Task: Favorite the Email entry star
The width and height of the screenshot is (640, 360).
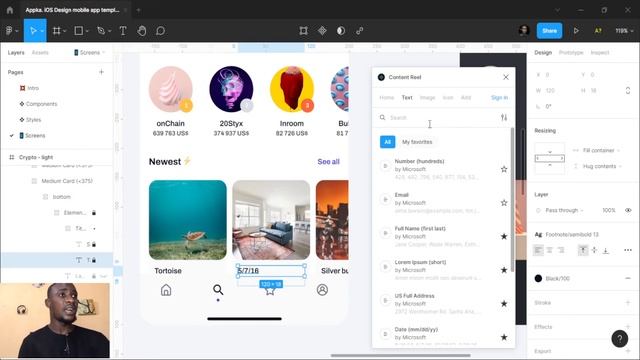Action: [504, 203]
